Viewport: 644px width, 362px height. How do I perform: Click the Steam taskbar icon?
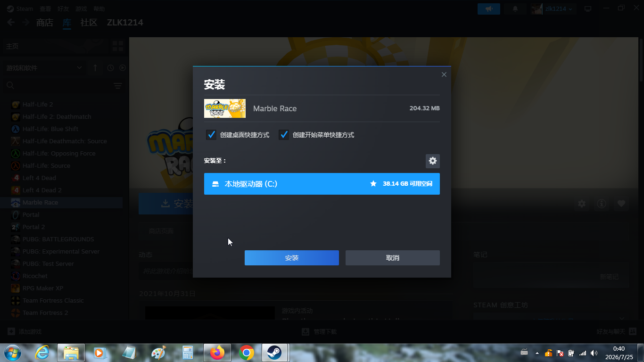coord(275,353)
